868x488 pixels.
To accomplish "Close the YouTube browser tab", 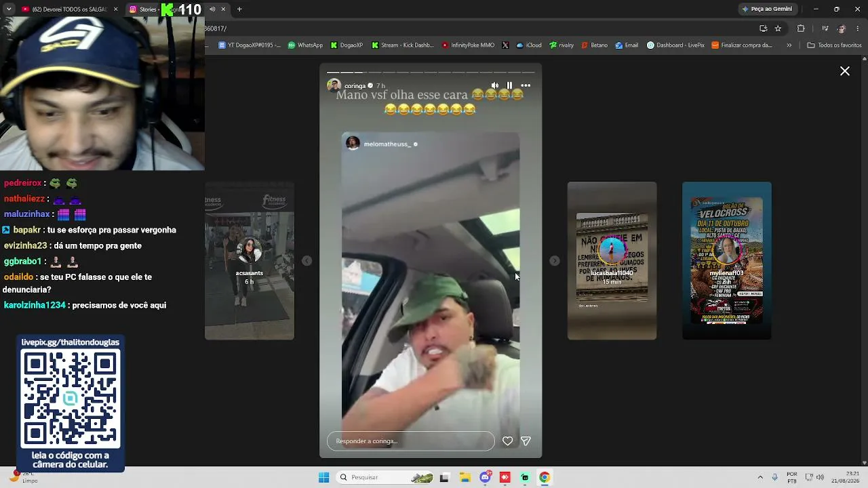I will point(115,9).
